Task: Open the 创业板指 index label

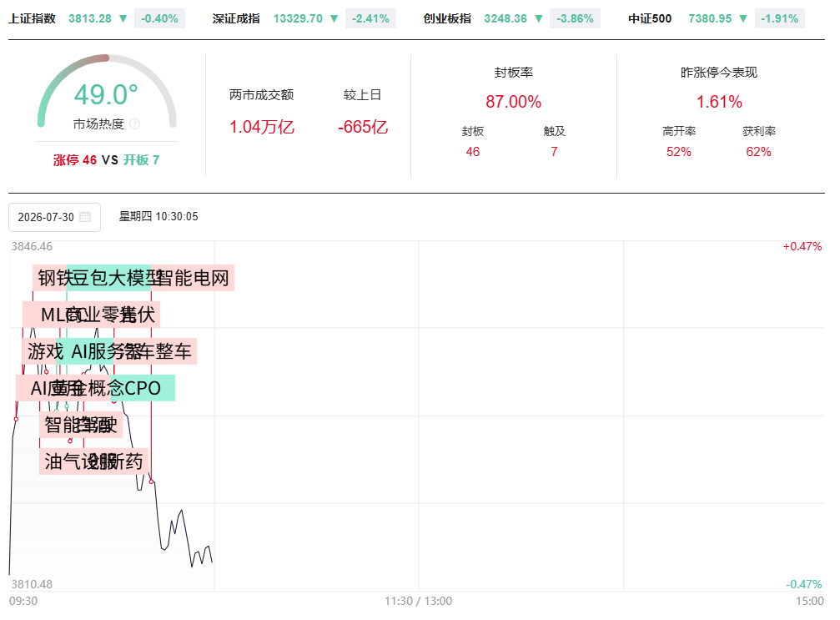Action: pos(447,18)
